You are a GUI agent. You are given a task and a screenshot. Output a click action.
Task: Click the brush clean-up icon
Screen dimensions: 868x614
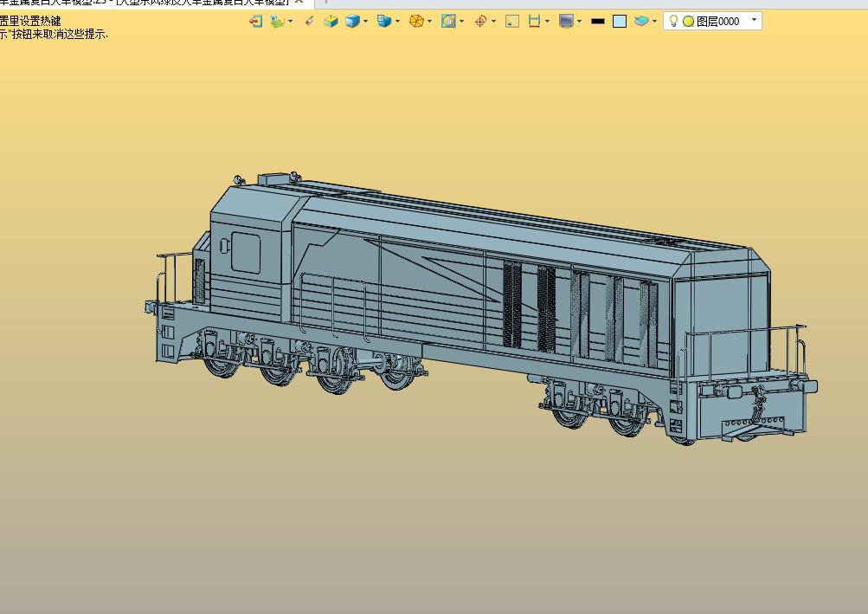tap(310, 22)
